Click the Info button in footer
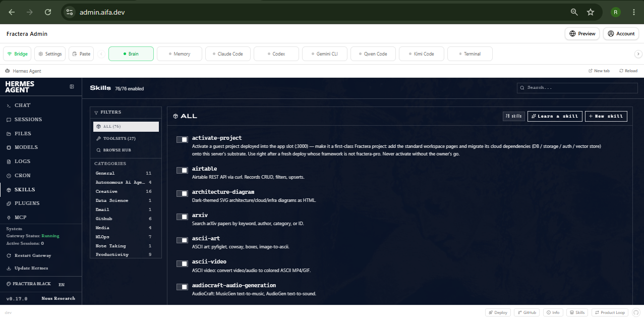 [553, 312]
